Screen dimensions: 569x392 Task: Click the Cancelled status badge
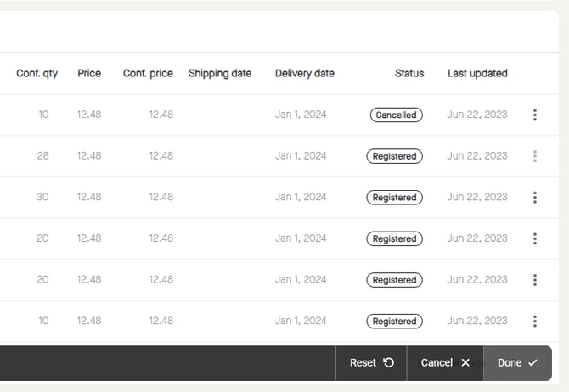pos(396,115)
